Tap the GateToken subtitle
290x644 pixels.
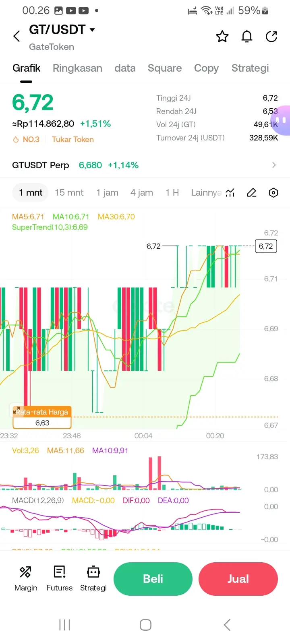click(52, 47)
